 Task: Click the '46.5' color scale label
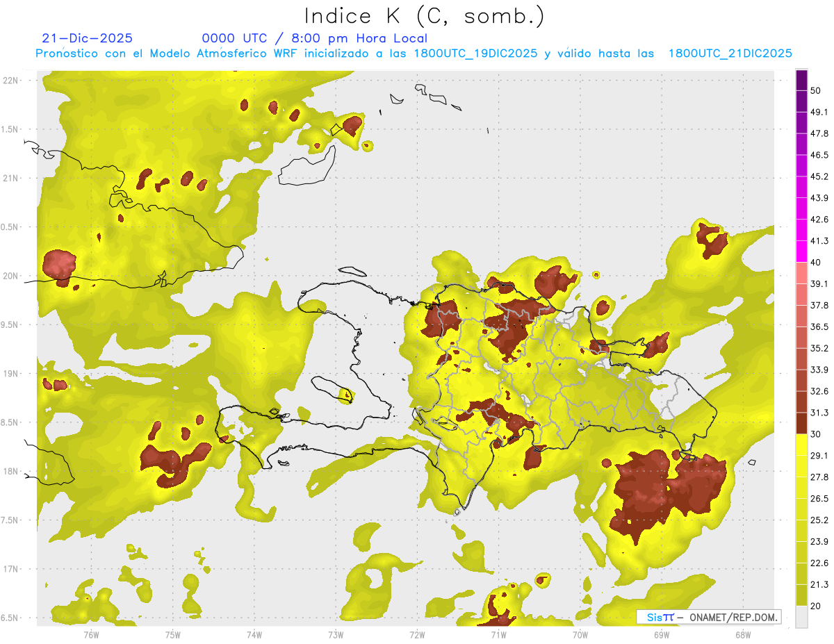coord(819,155)
